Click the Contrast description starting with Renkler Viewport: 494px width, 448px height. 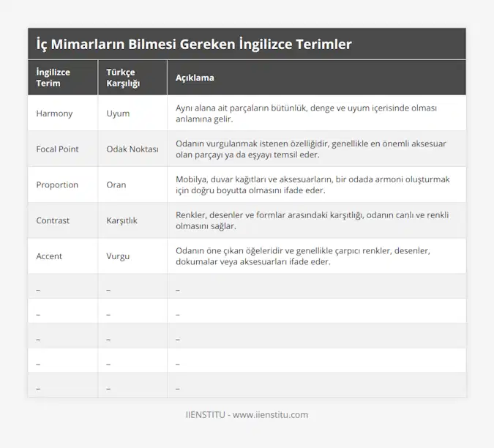[x=312, y=220]
